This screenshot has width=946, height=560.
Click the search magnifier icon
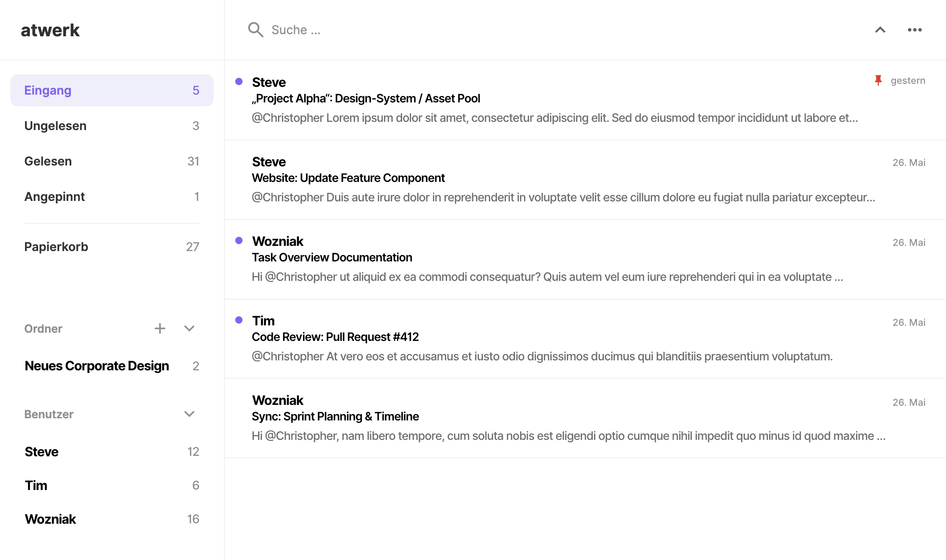256,30
